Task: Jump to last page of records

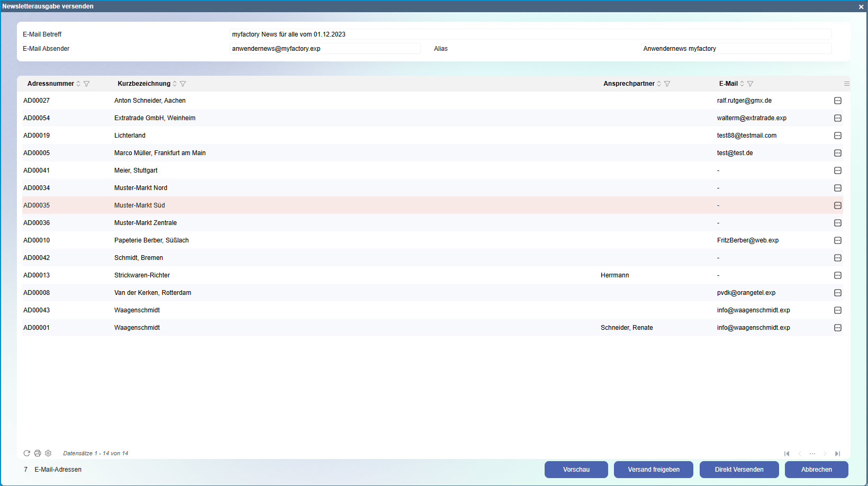Action: [837, 454]
